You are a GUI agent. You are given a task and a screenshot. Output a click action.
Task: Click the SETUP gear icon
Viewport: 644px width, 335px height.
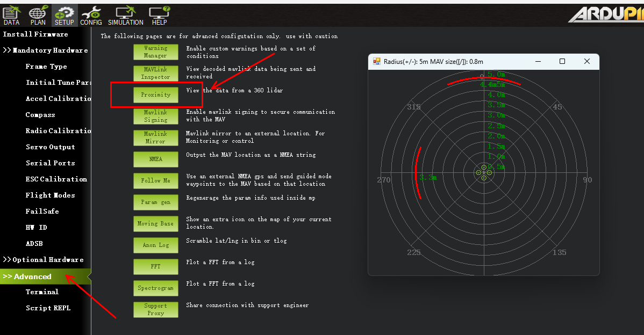pyautogui.click(x=65, y=15)
